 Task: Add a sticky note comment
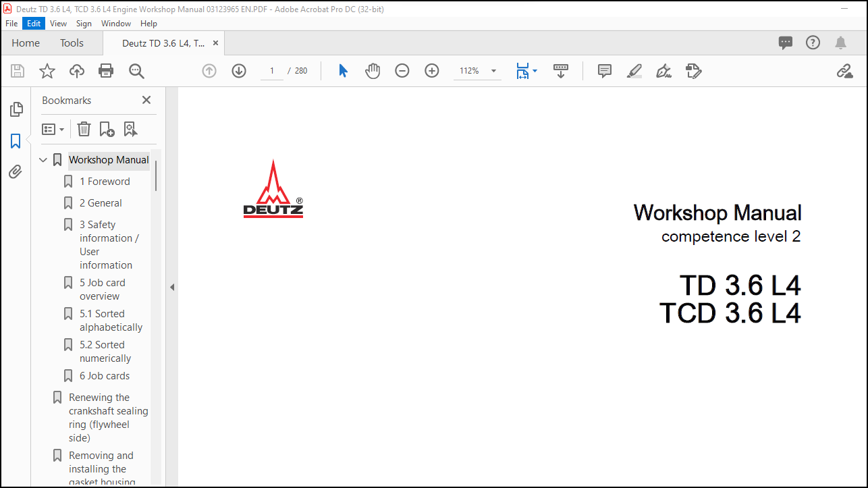pyautogui.click(x=605, y=71)
